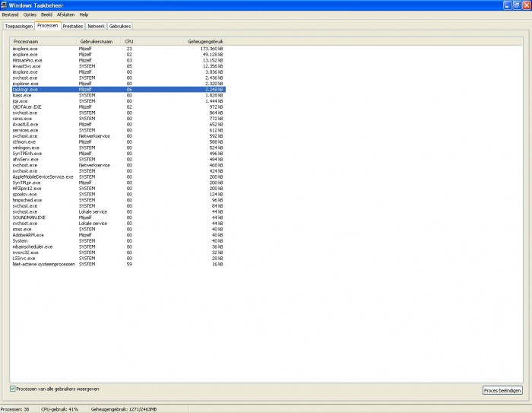Open the Opties menu
This screenshot has height=413, width=532.
(x=30, y=14)
